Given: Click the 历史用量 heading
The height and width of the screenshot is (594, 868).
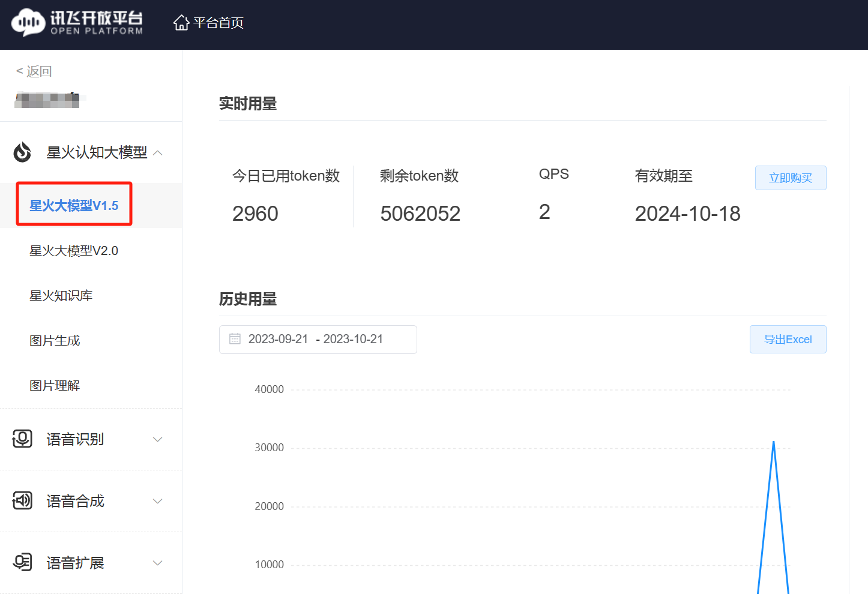Looking at the screenshot, I should (x=248, y=299).
